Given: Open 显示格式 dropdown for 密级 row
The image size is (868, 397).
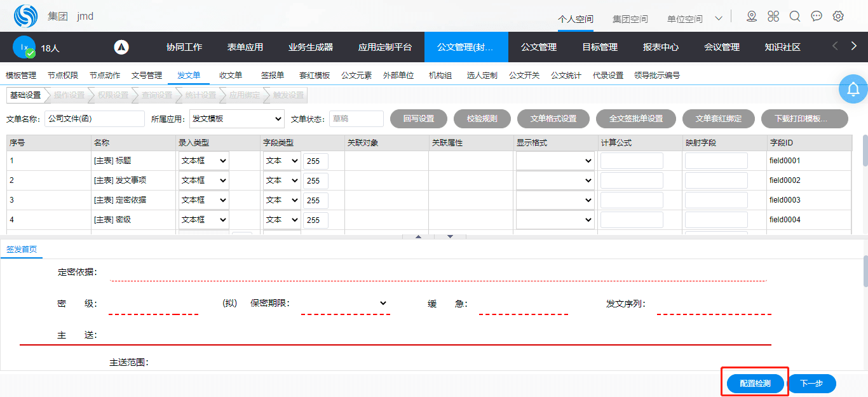Looking at the screenshot, I should pyautogui.click(x=555, y=220).
